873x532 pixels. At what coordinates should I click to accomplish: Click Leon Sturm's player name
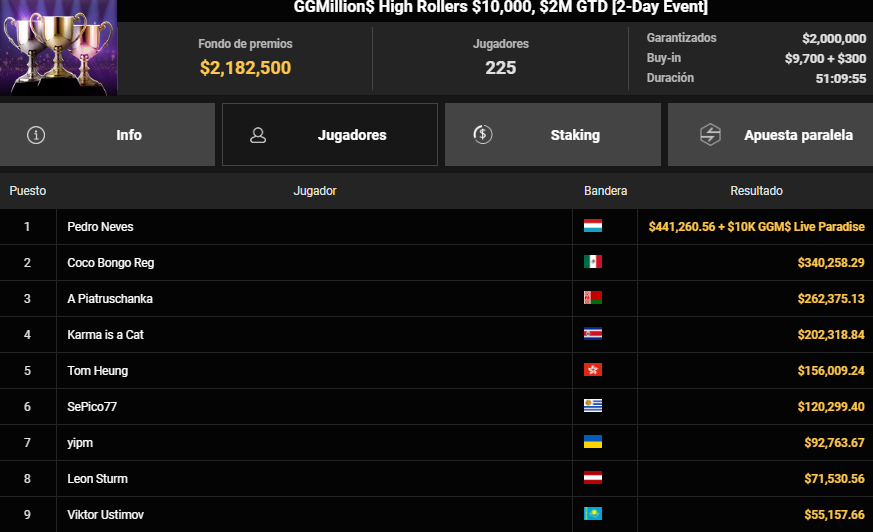tap(97, 479)
